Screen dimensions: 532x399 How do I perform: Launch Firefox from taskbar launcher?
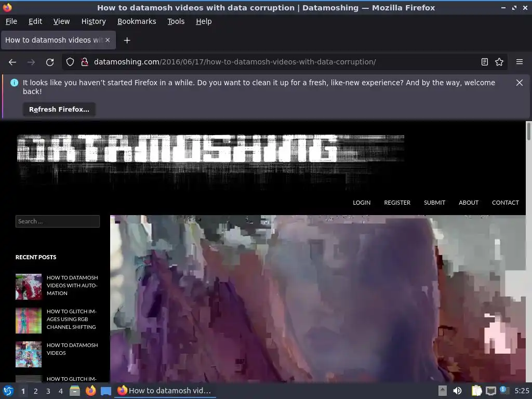[90, 391]
